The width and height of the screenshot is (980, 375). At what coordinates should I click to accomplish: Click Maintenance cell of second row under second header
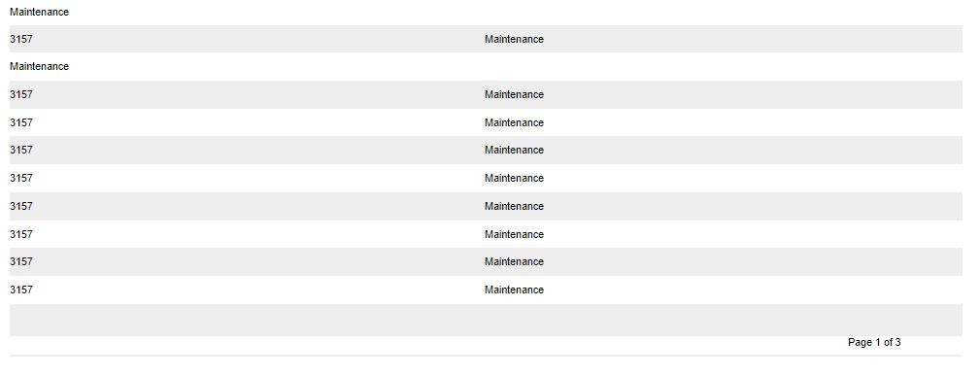click(x=514, y=122)
